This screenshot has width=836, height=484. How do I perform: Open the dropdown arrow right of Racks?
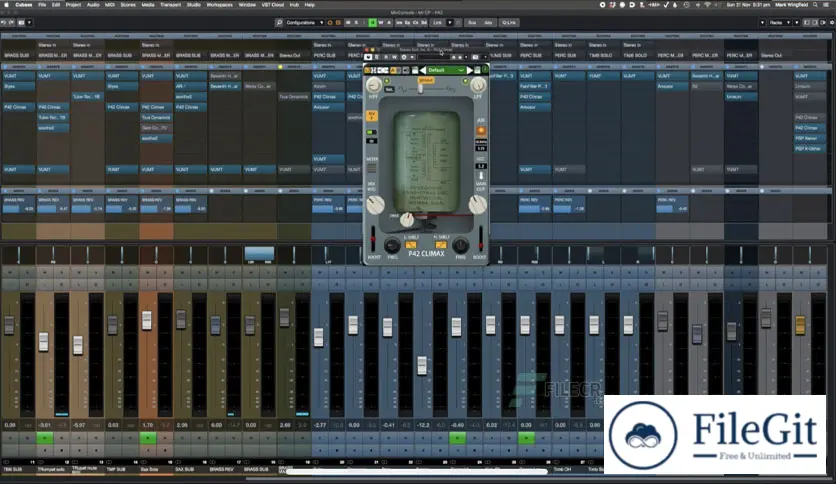tap(797, 22)
